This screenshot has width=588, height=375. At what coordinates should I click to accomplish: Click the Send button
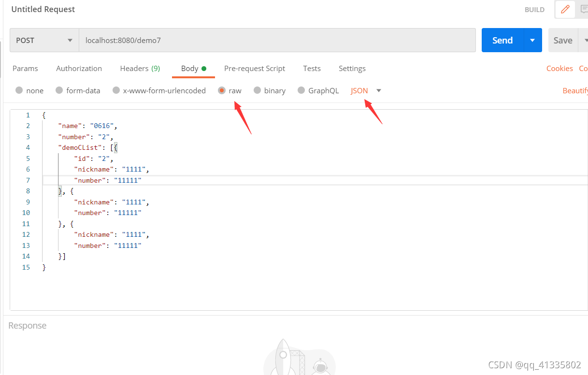[x=502, y=40]
